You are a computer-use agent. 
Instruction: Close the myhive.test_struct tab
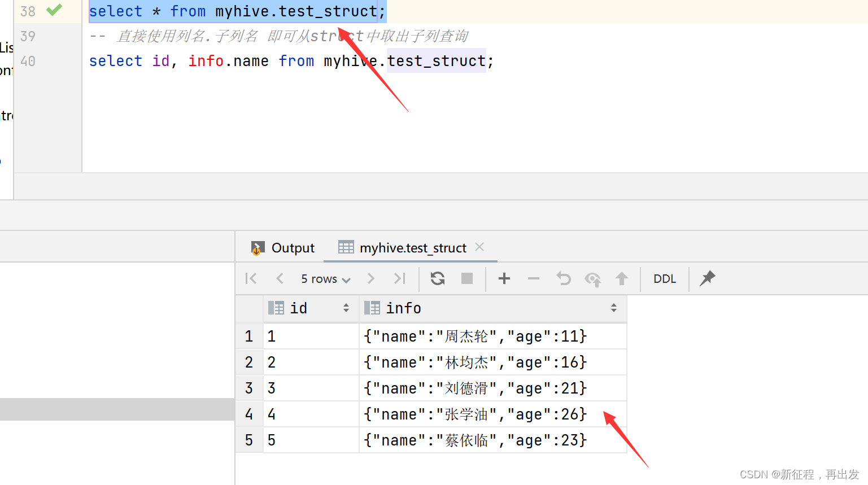pos(479,247)
